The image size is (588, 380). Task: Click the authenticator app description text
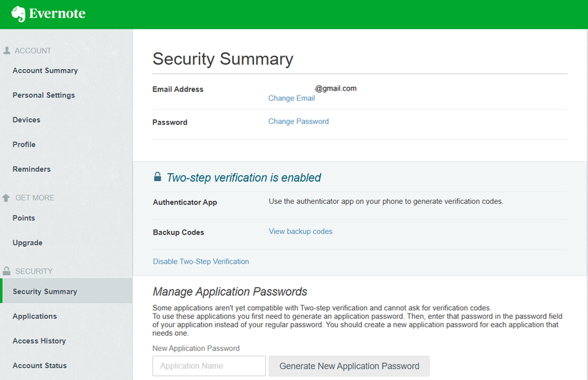coord(386,202)
